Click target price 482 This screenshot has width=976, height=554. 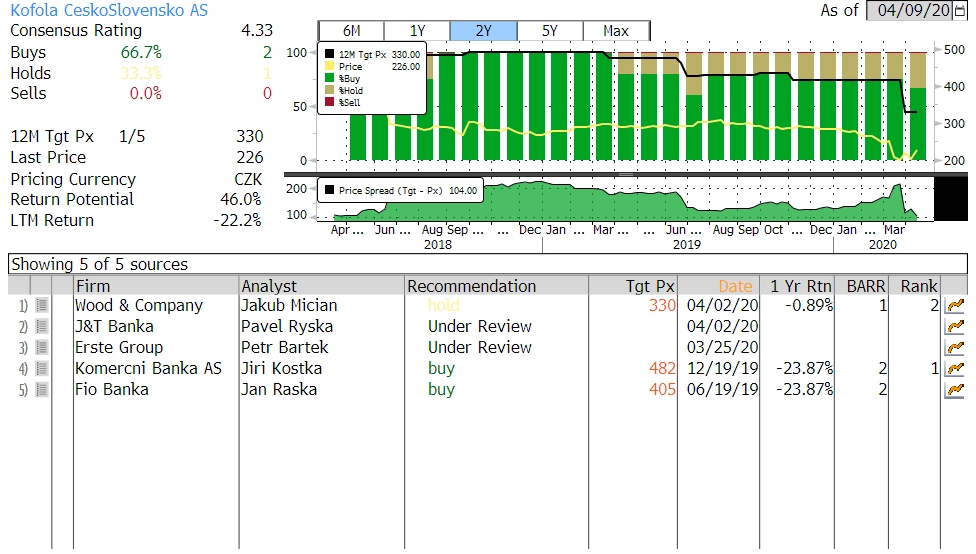[x=662, y=369]
